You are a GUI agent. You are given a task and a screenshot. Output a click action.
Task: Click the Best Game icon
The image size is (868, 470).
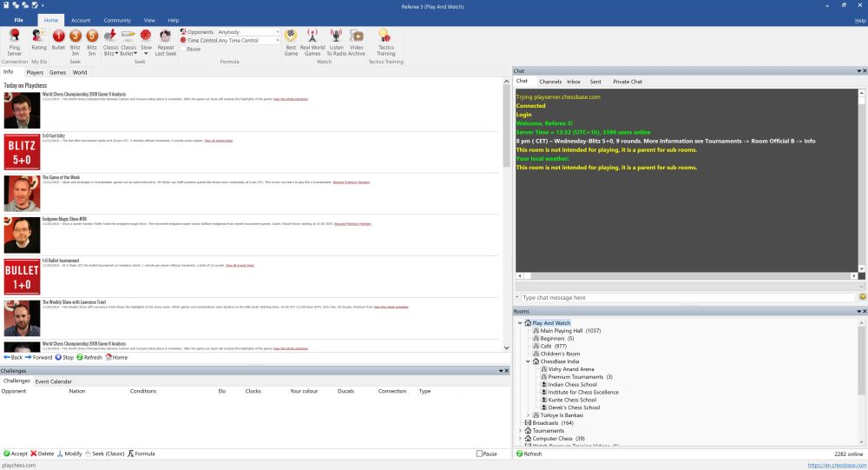pos(291,36)
